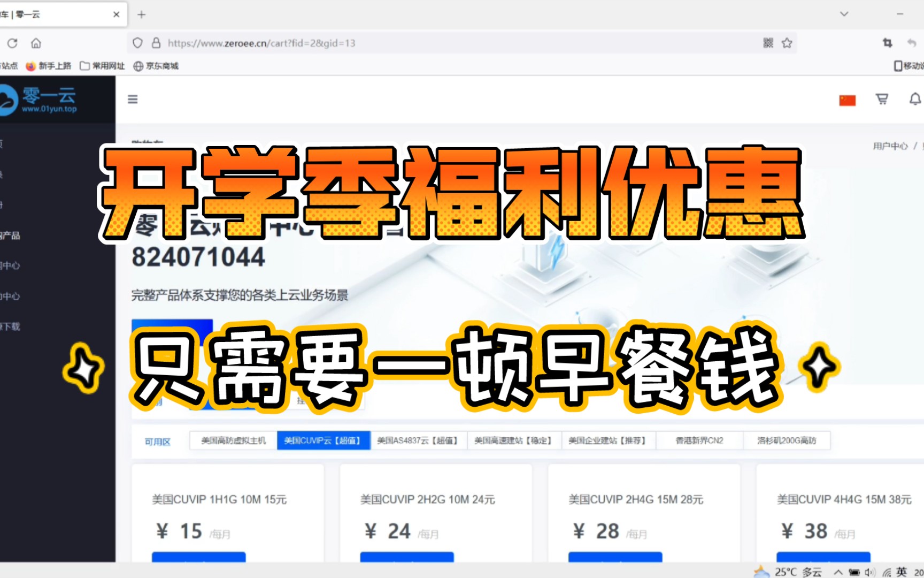Image resolution: width=924 pixels, height=578 pixels.
Task: Close the 零一云 browser tab
Action: click(116, 14)
